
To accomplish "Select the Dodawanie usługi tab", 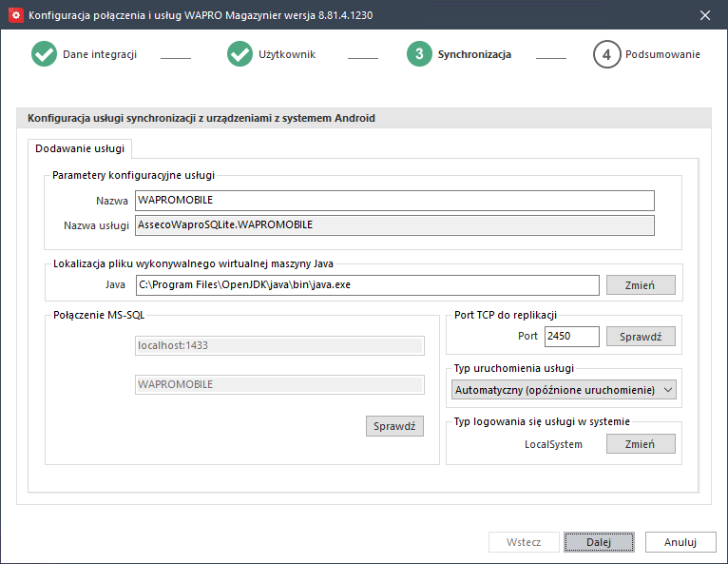I will (80, 148).
